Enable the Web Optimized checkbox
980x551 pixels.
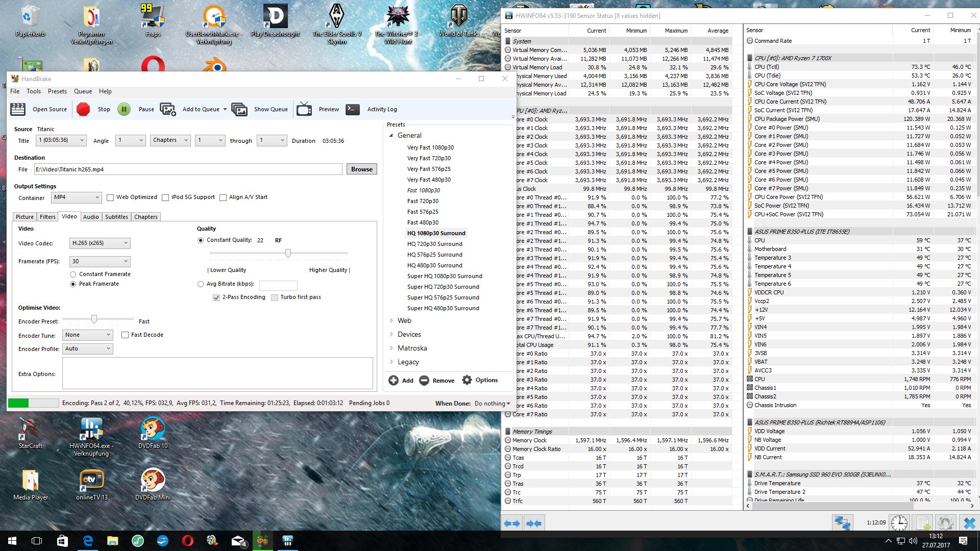pos(110,197)
